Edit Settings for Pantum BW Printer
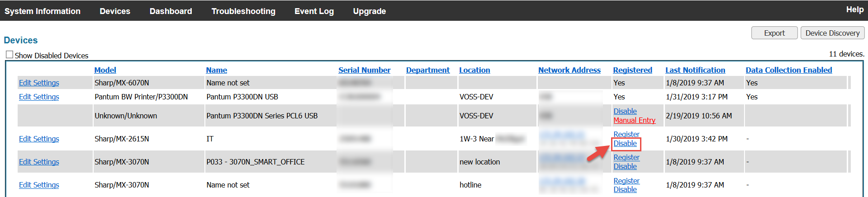 tap(39, 97)
